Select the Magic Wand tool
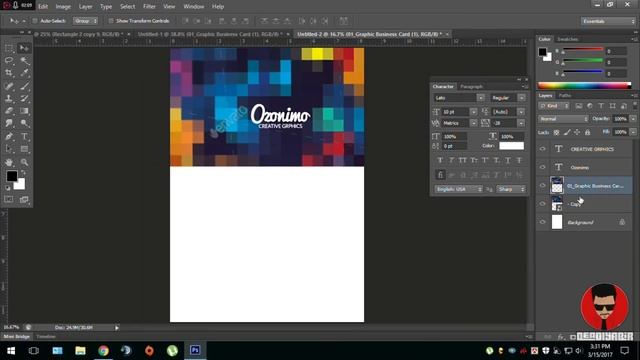The image size is (640, 360). 24,60
